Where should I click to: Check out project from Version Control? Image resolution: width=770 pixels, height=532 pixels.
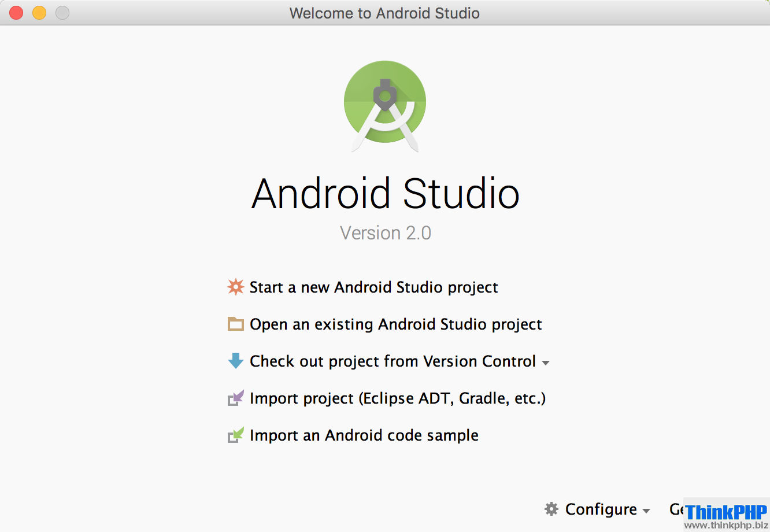[x=393, y=361]
